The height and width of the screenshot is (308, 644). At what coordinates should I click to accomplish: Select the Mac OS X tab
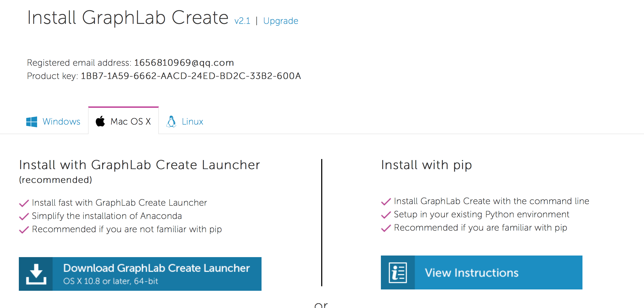pos(123,121)
